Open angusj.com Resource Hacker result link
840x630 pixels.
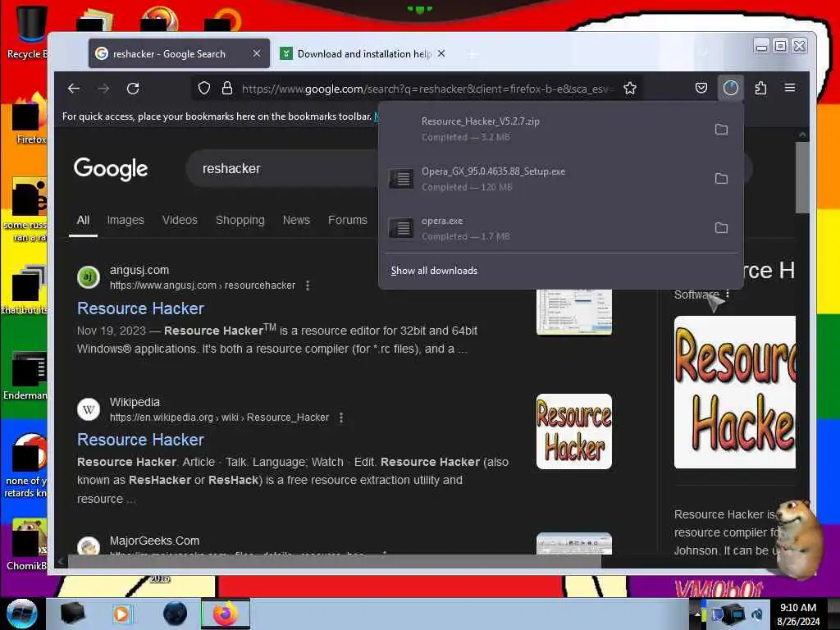tap(140, 308)
